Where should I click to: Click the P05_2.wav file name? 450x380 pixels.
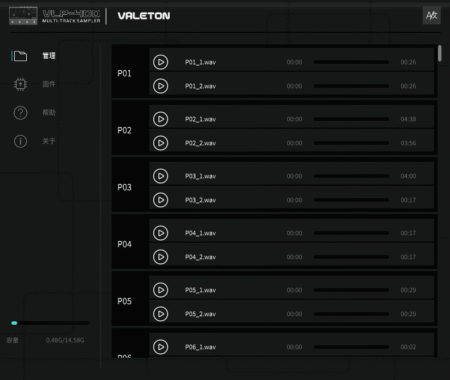tap(200, 314)
